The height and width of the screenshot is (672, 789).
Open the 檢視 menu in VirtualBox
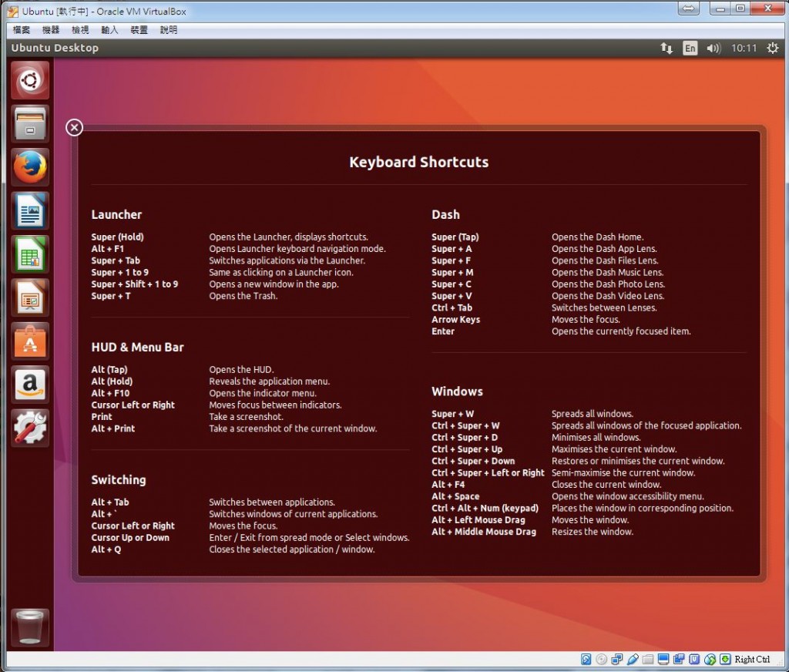(x=80, y=30)
